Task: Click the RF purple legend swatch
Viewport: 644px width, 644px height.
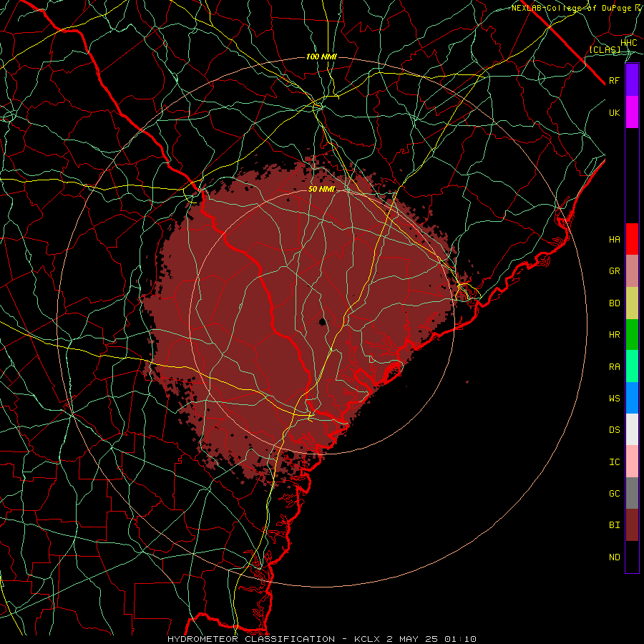Action: click(632, 80)
